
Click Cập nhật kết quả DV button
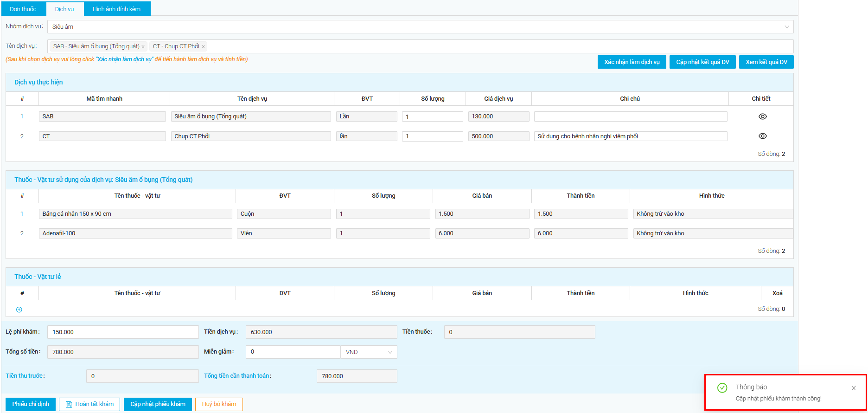[702, 62]
